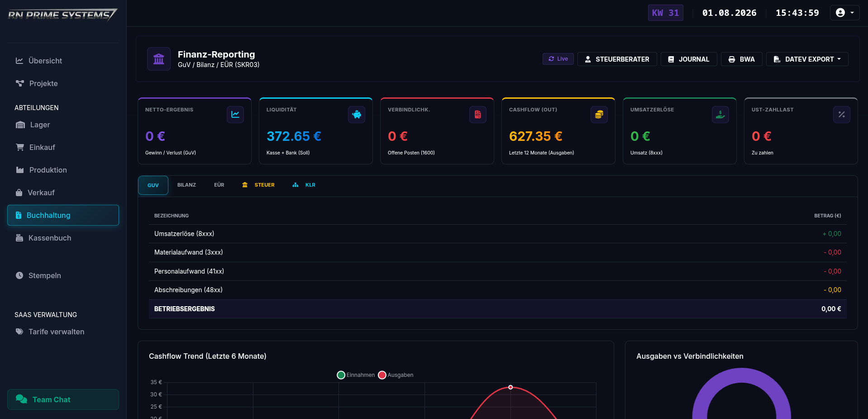Click the Verbindlichkeiten invoice icon
The height and width of the screenshot is (419, 868).
click(x=478, y=115)
